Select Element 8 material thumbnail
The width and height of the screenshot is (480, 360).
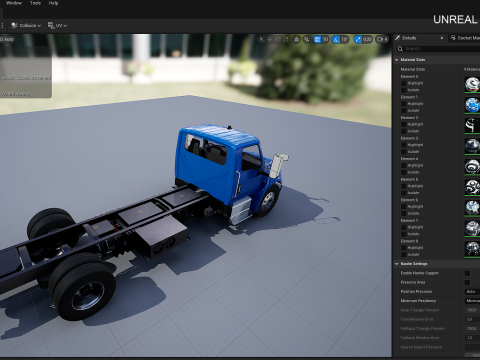pyautogui.click(x=472, y=249)
